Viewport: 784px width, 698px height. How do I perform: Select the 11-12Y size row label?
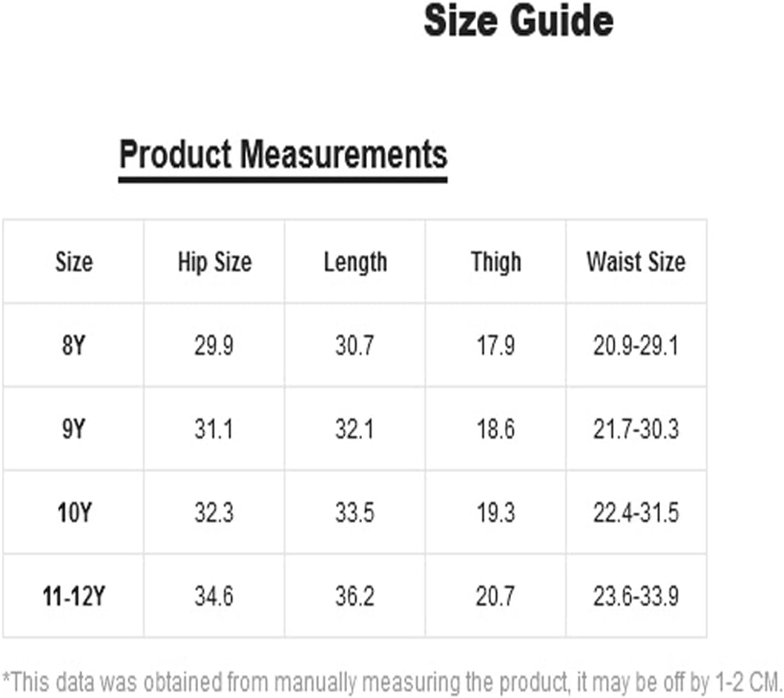pos(74,596)
